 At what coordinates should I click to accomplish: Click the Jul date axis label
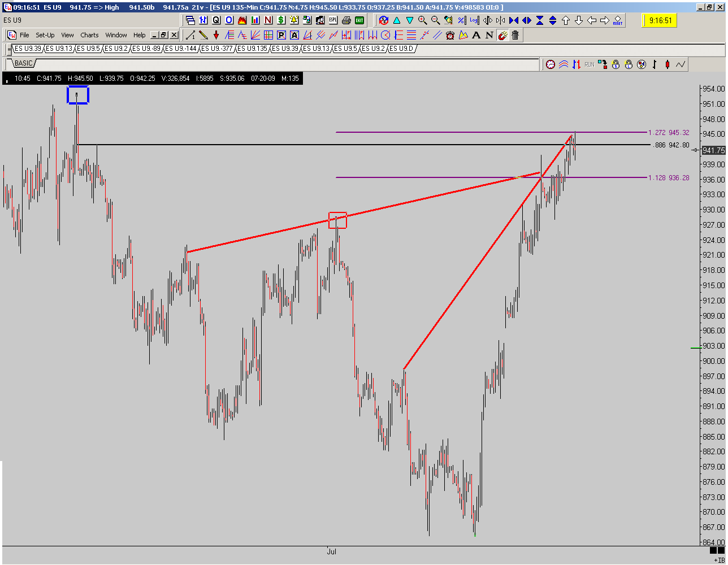click(x=331, y=551)
